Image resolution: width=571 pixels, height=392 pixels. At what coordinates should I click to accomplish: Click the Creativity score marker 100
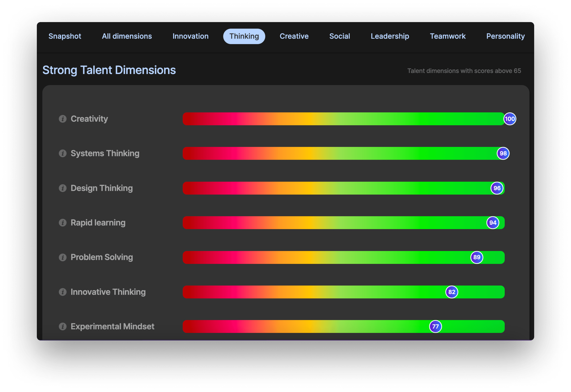510,119
